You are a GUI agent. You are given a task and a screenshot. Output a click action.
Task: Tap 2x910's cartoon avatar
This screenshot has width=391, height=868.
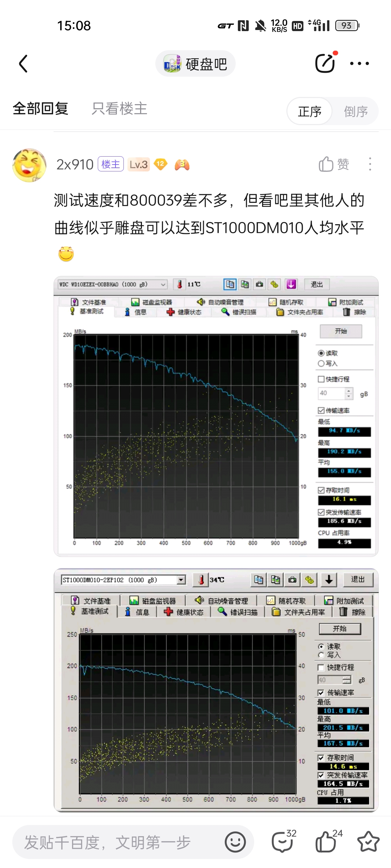click(x=29, y=165)
